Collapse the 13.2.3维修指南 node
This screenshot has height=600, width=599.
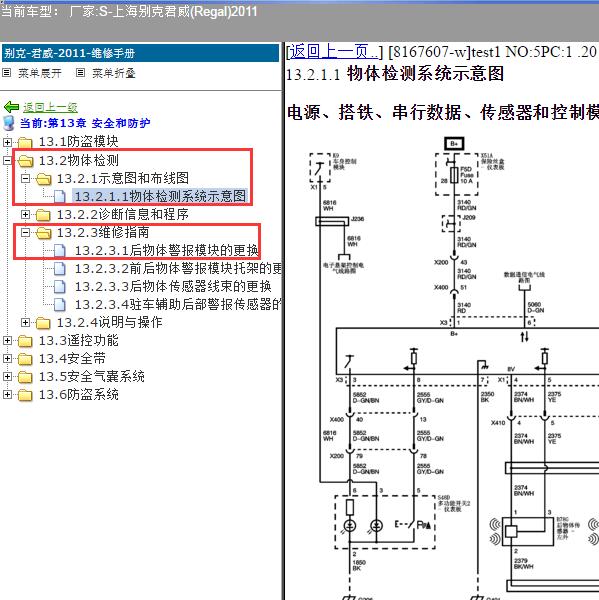(x=25, y=232)
